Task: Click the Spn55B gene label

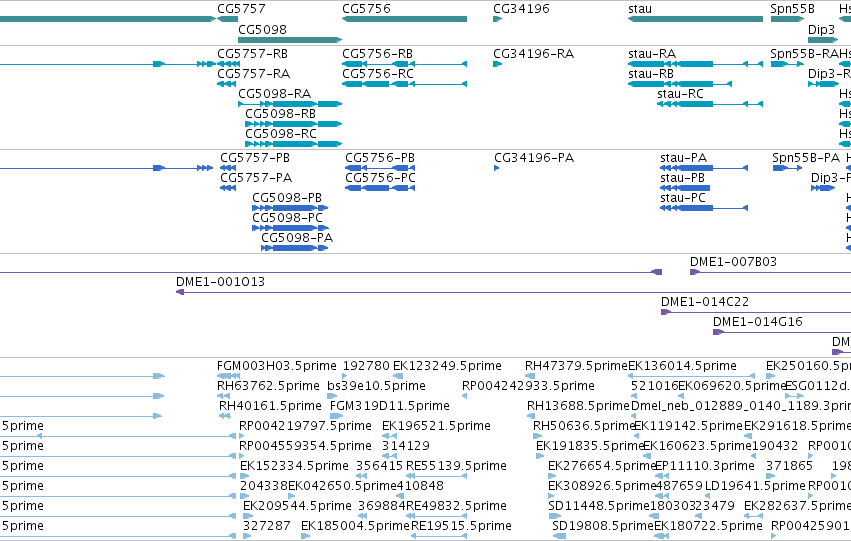Action: click(792, 9)
